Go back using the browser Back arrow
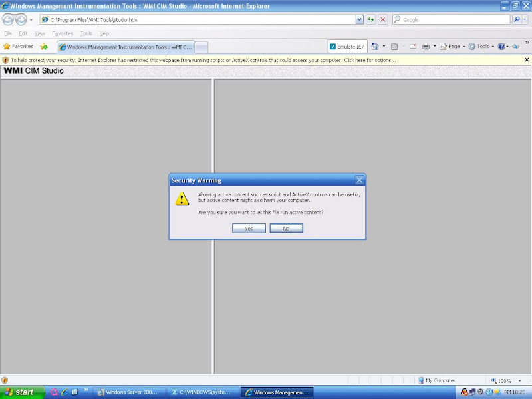The height and width of the screenshot is (399, 532). [8, 20]
